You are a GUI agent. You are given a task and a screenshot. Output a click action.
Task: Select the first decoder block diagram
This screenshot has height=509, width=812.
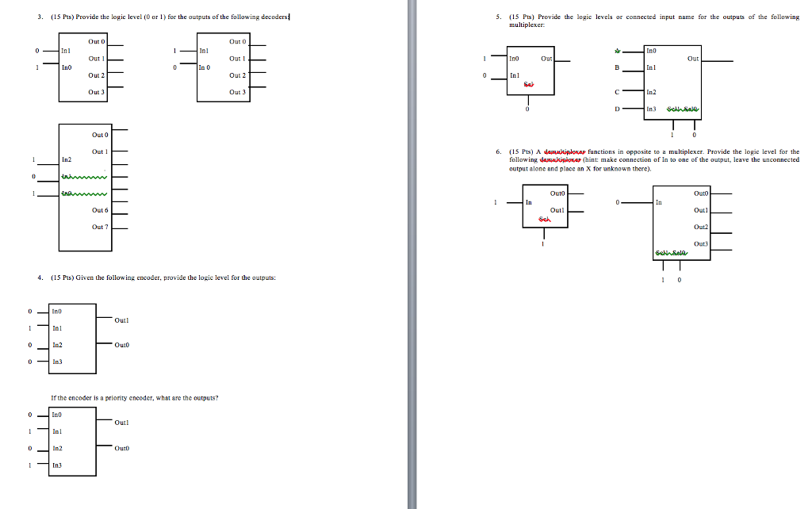point(85,67)
